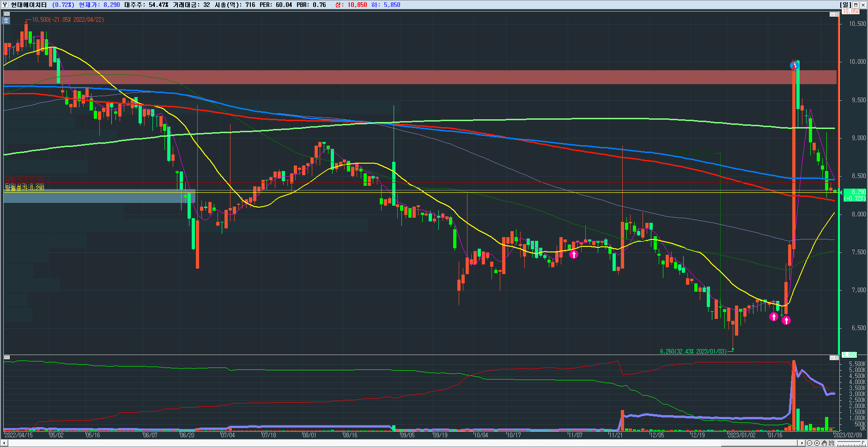Click the blue-gray support zone box
The height and width of the screenshot is (447, 868).
99,196
